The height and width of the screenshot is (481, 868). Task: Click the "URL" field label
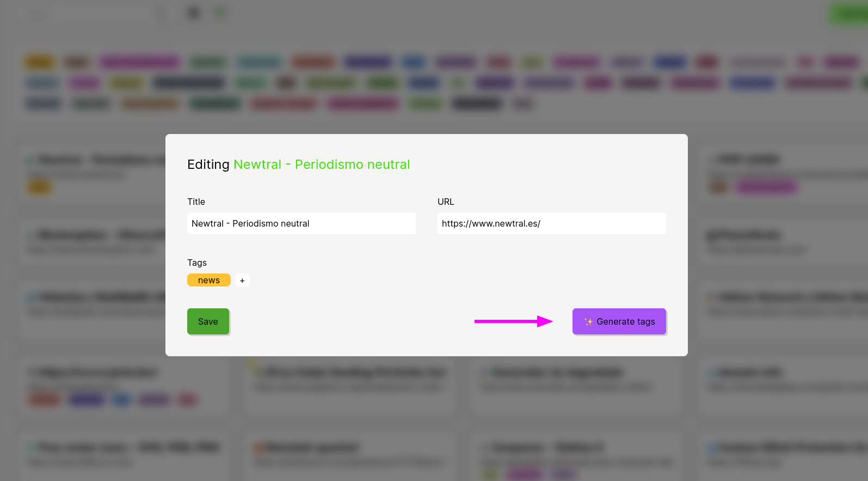(446, 202)
